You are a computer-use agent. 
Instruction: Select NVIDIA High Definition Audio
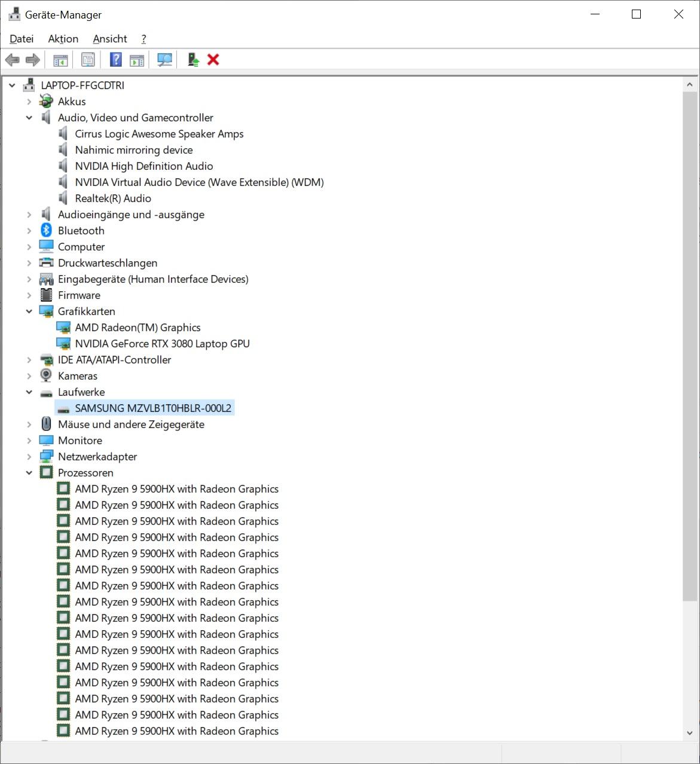pos(144,166)
